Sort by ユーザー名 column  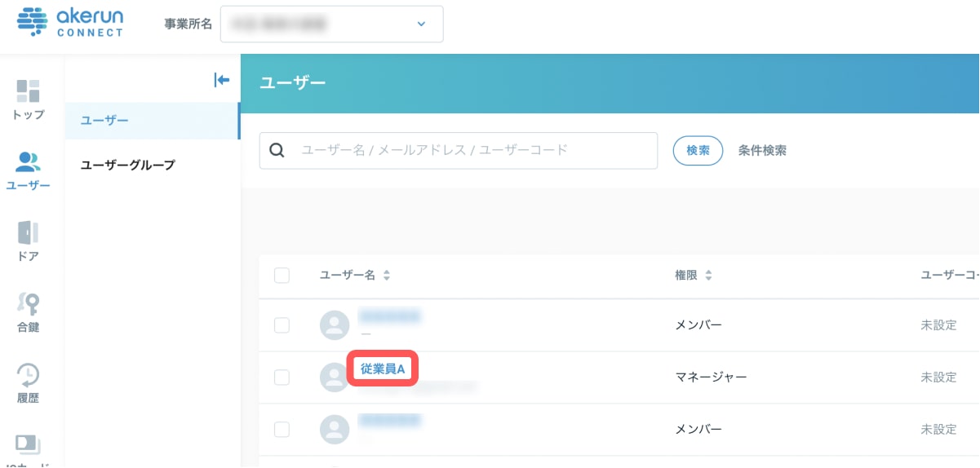pyautogui.click(x=355, y=276)
